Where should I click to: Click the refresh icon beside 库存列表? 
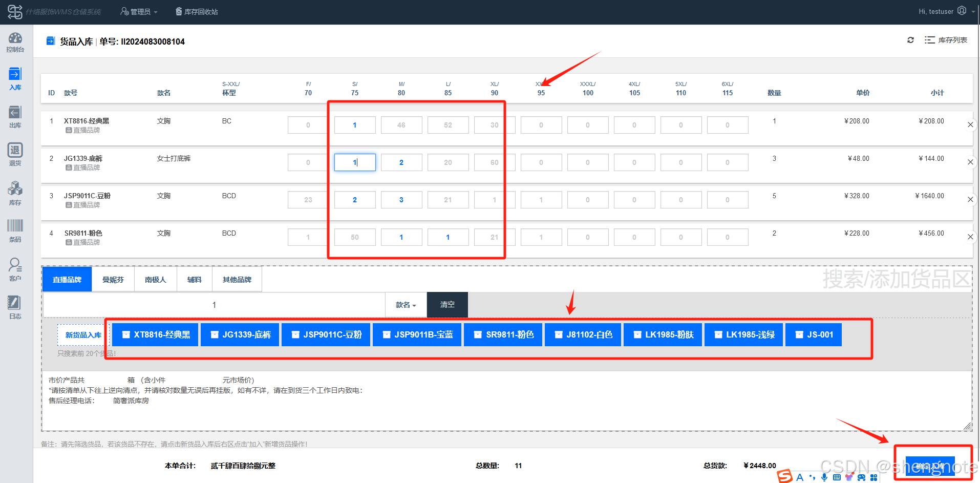click(x=910, y=40)
